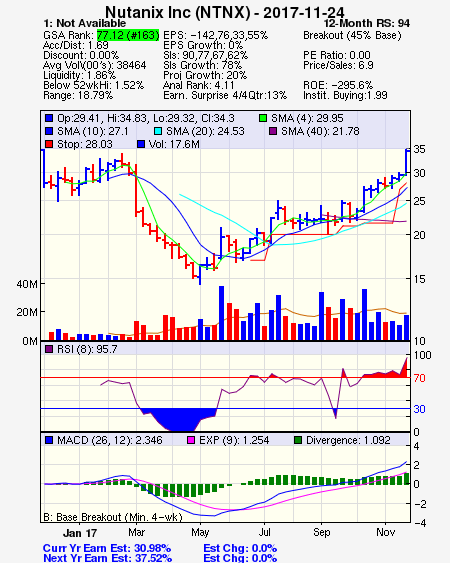Click the blue SMA (10) legend swatch
The height and width of the screenshot is (563, 450).
49,131
